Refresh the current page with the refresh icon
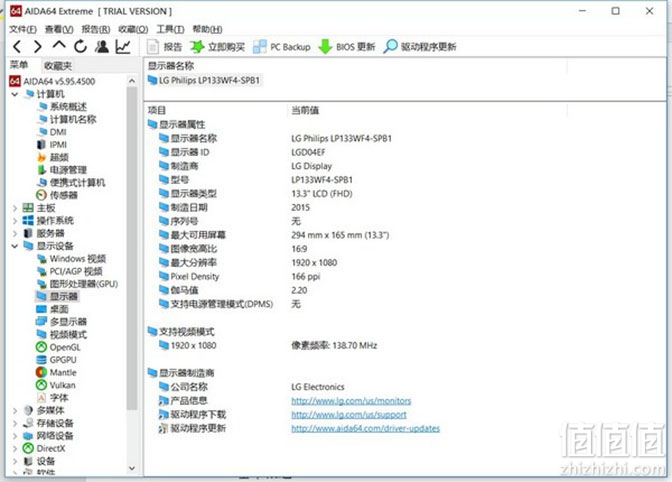Viewport: 672px width, 482px height. pos(80,46)
